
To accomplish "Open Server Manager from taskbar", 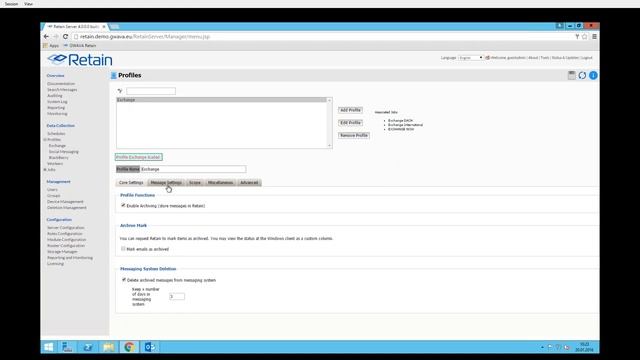I will point(67,347).
